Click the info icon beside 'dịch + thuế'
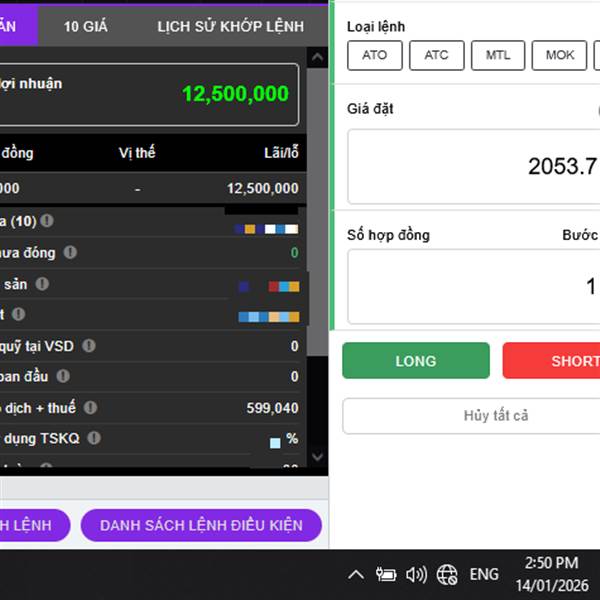This screenshot has width=600, height=600. 90,408
